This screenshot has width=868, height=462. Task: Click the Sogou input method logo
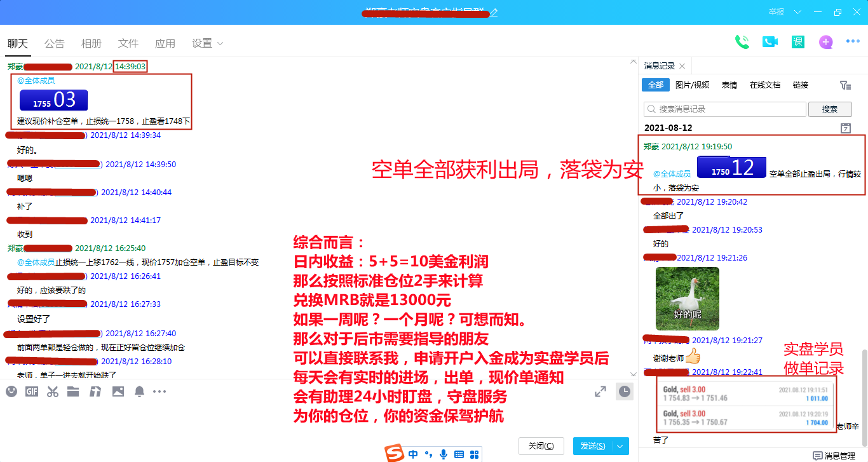(x=395, y=454)
